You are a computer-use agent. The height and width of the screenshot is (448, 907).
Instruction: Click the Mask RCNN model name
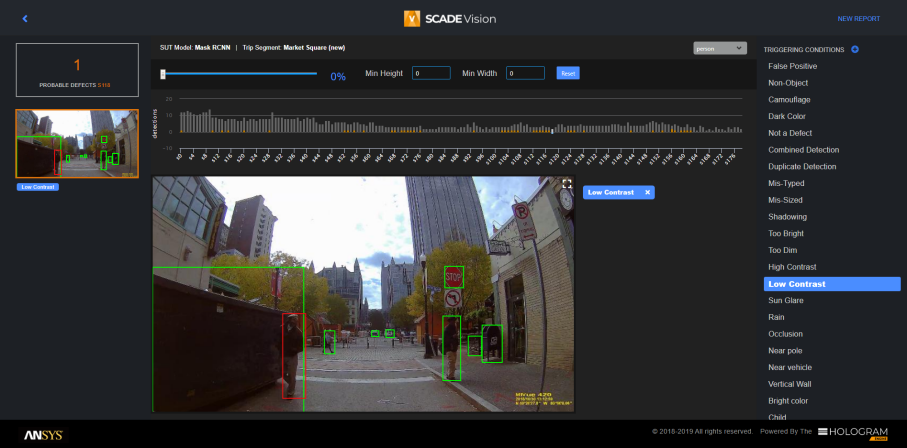[212, 48]
